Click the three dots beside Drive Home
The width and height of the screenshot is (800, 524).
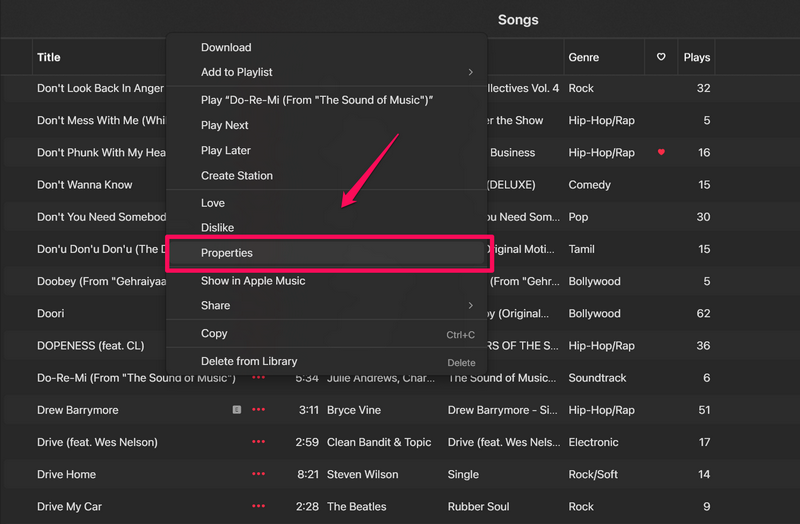coord(259,474)
